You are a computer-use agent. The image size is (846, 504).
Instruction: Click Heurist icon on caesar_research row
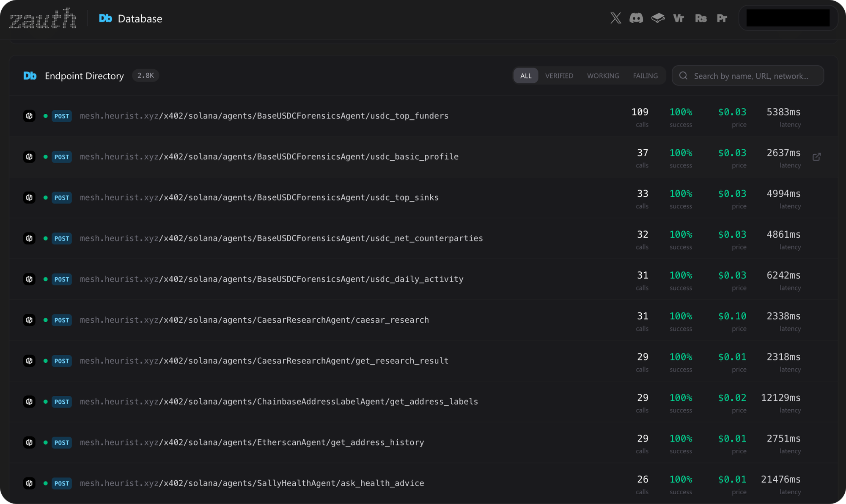29,320
